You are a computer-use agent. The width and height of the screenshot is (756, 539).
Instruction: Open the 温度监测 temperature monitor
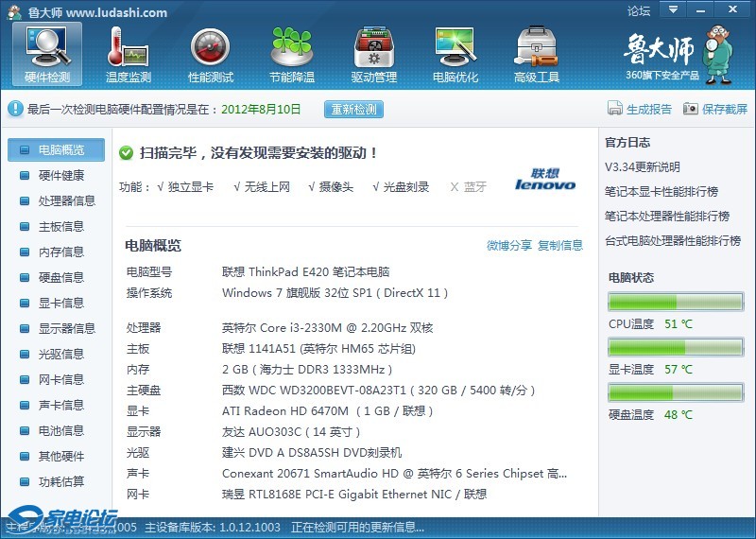[129, 56]
